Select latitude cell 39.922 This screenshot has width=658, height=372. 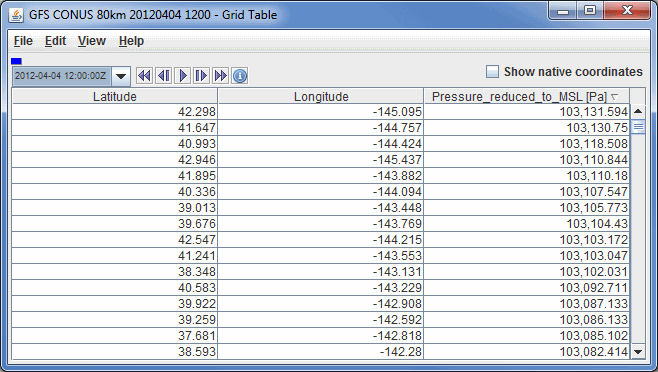(x=115, y=303)
